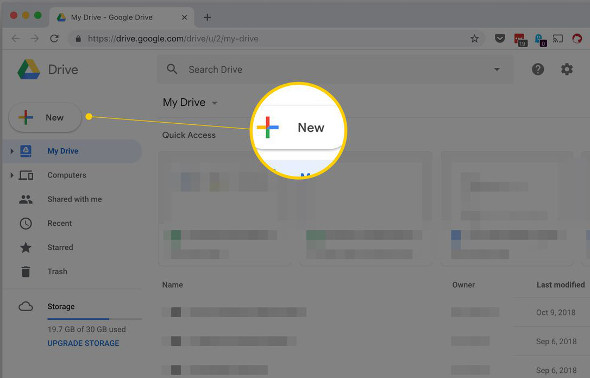Click the Starred star icon
Screen dimensions: 590x378
[26, 247]
